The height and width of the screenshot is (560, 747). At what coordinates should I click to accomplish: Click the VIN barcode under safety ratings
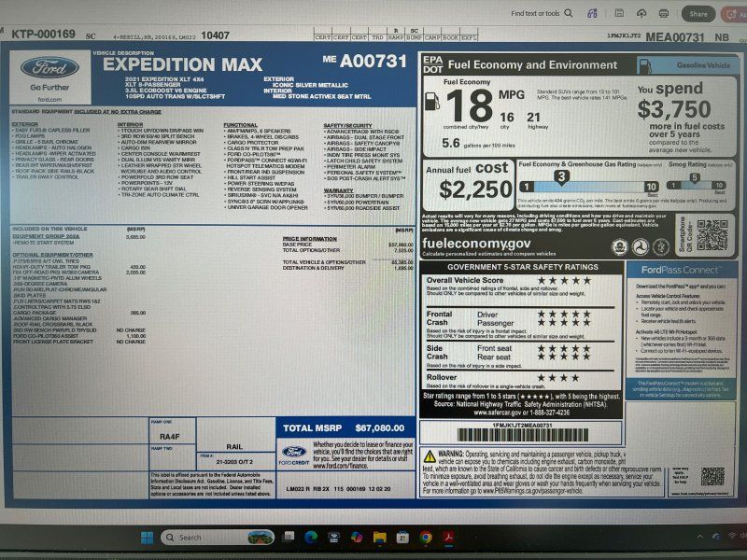[522, 435]
